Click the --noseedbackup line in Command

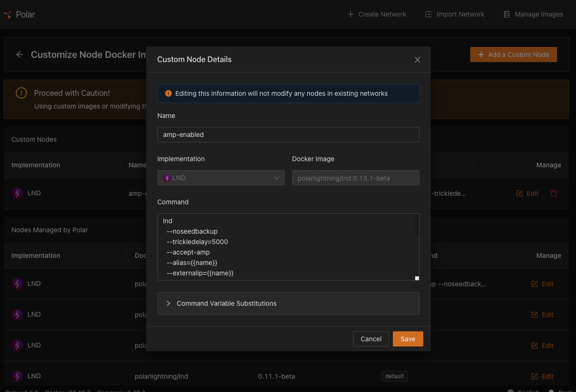tap(192, 231)
